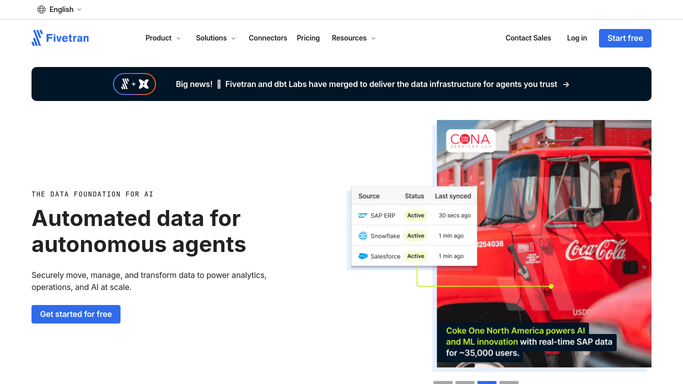Viewport: 683px width, 384px height.
Task: Click the Start free button
Action: (x=625, y=38)
